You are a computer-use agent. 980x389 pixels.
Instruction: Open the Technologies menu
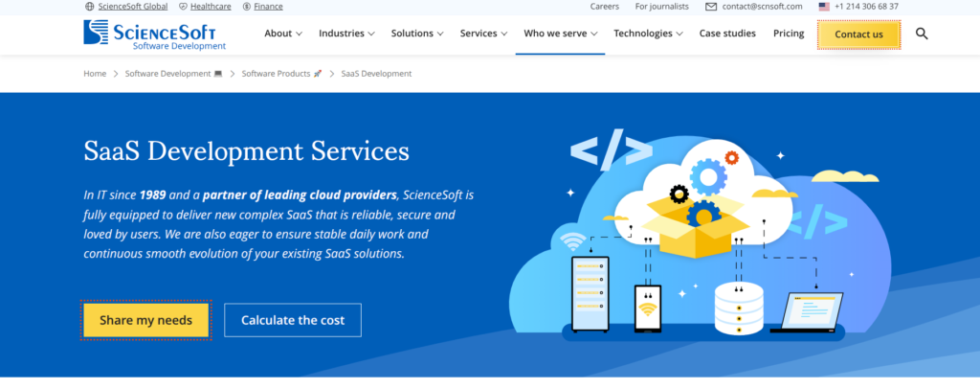click(648, 34)
